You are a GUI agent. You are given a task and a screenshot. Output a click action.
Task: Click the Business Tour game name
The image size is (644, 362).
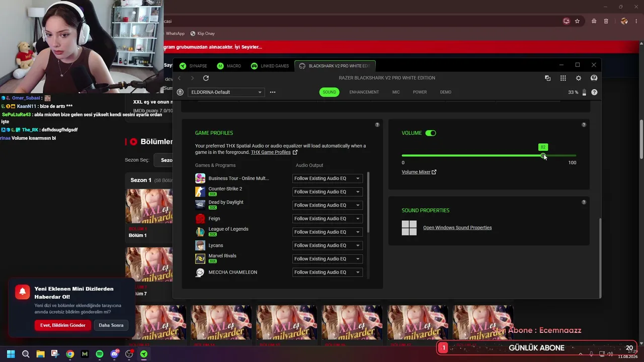(239, 178)
